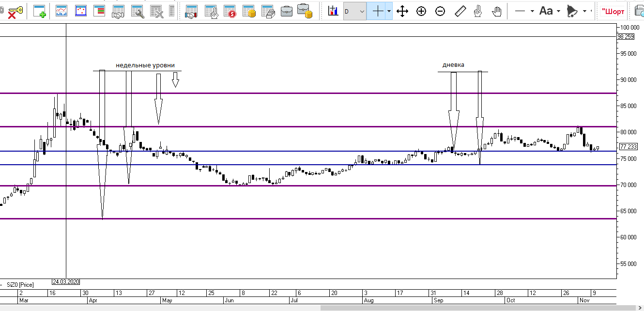Select the "дневка" text annotation

454,65
